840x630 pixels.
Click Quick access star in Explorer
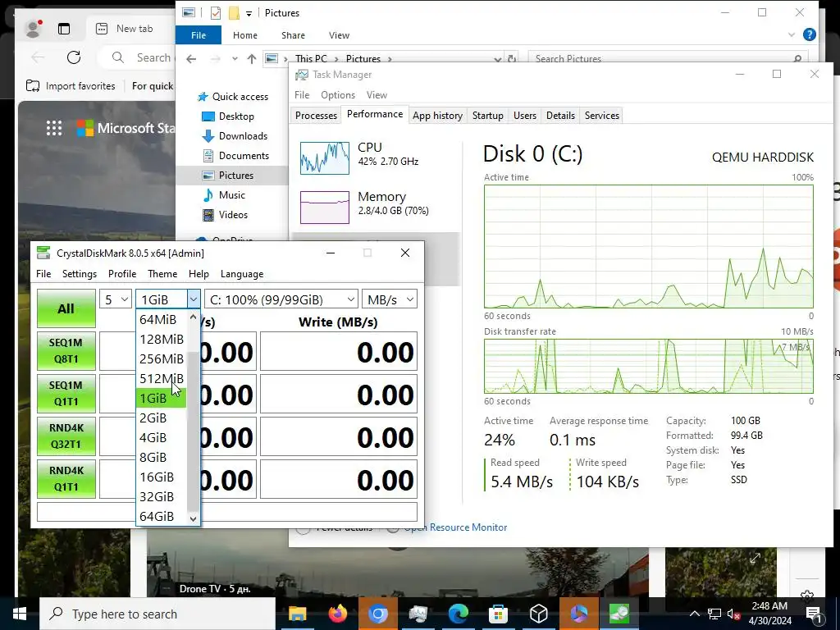(x=203, y=97)
